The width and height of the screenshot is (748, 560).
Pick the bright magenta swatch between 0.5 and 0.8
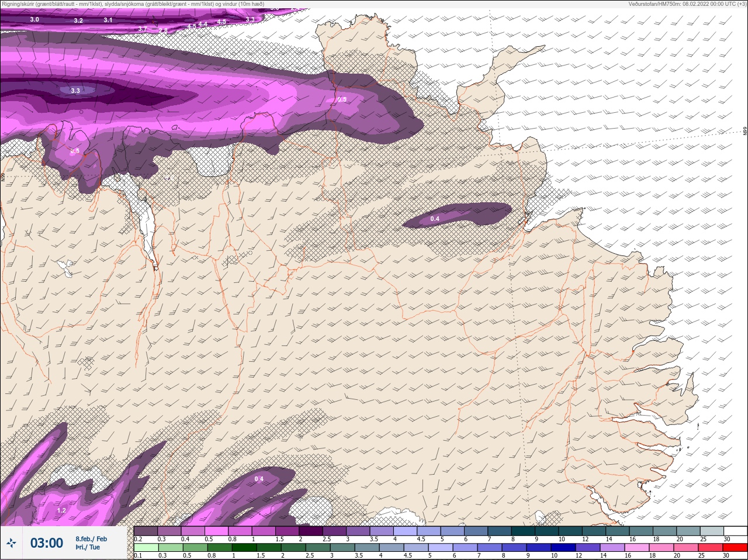(x=217, y=531)
